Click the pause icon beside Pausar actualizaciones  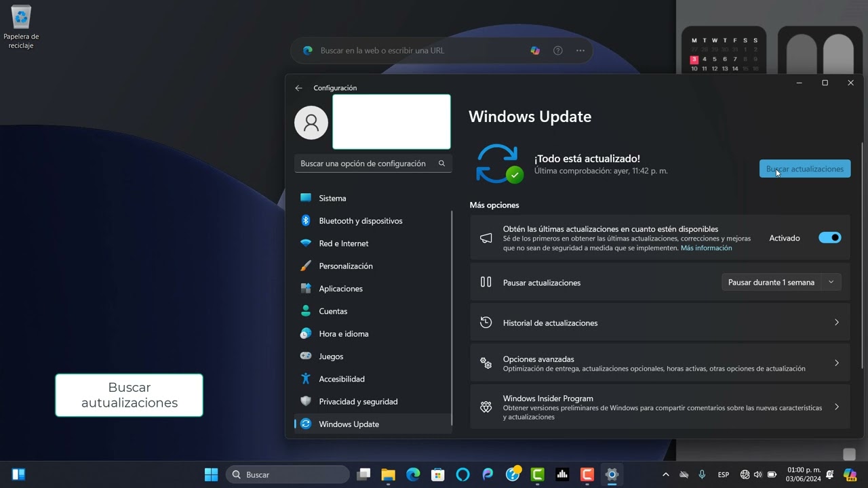[x=486, y=282]
